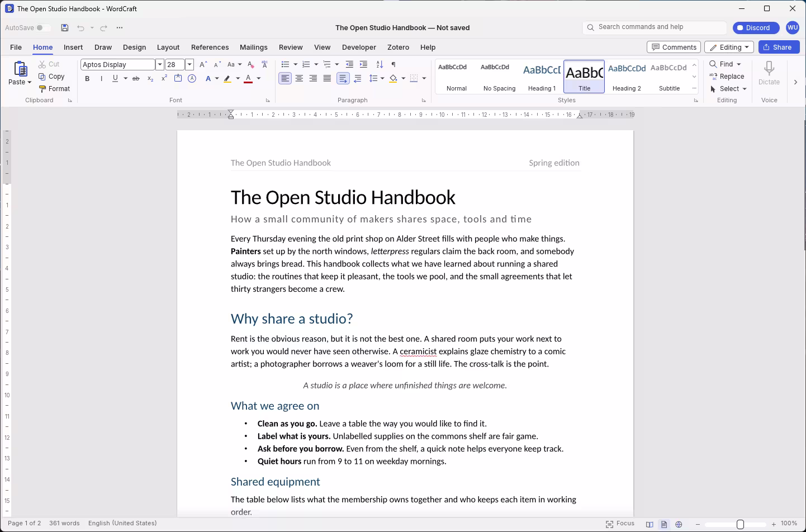The width and height of the screenshot is (806, 532).
Task: Adjust the zoom slider handle
Action: pos(741,524)
